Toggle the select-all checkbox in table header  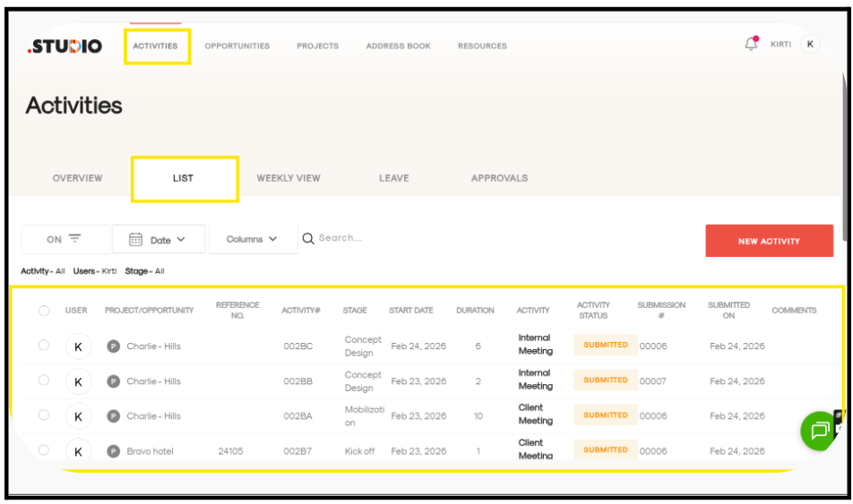point(44,311)
